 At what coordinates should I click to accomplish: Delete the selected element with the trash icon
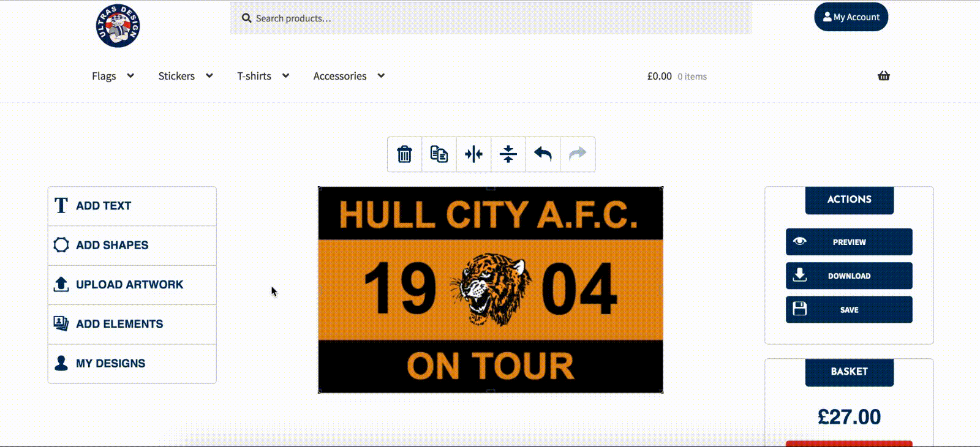coord(404,154)
